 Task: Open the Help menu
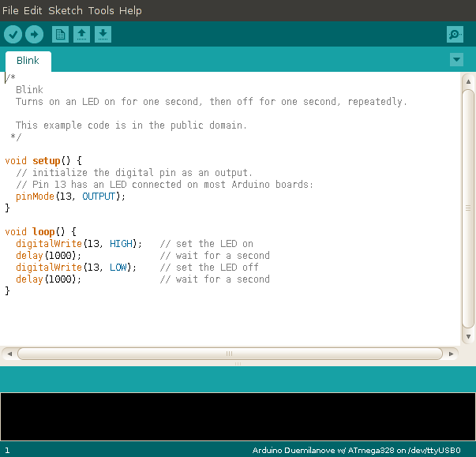pos(130,10)
